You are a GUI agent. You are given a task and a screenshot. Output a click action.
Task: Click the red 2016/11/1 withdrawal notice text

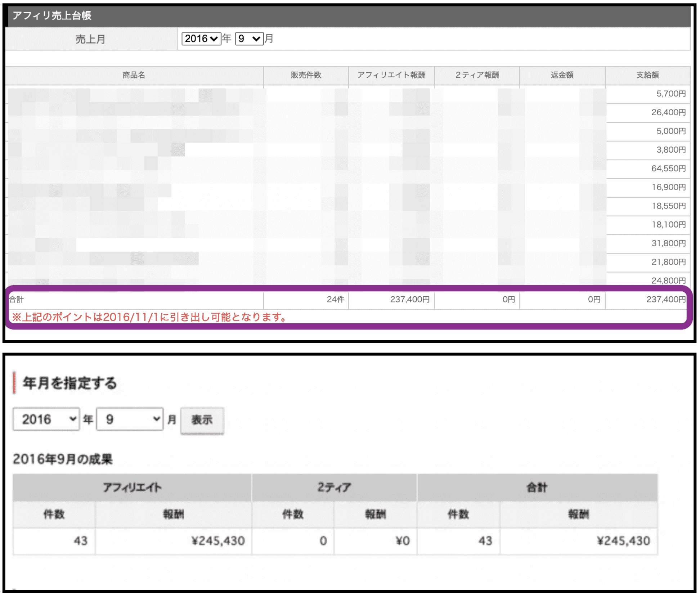pyautogui.click(x=149, y=317)
